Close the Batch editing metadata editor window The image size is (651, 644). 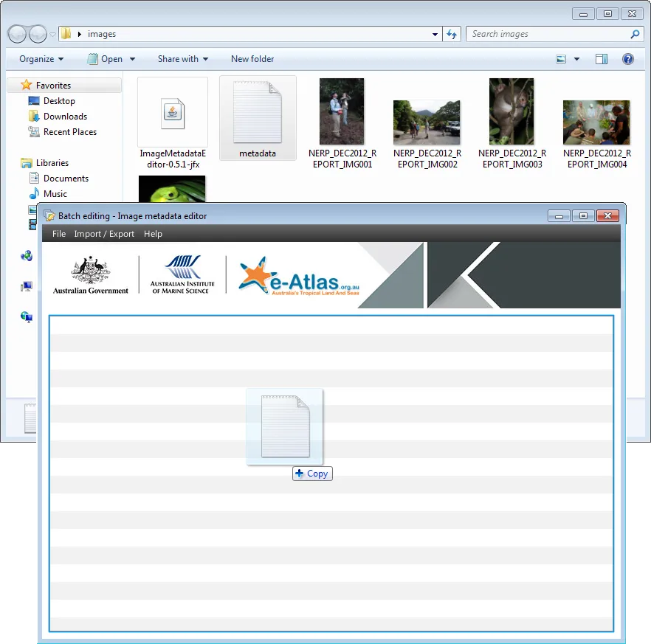click(607, 215)
